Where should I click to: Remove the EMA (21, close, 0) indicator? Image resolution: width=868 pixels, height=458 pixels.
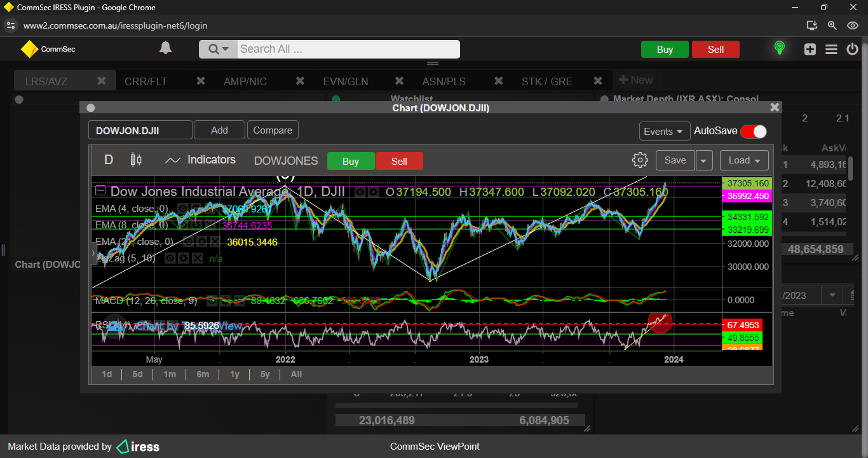click(215, 242)
